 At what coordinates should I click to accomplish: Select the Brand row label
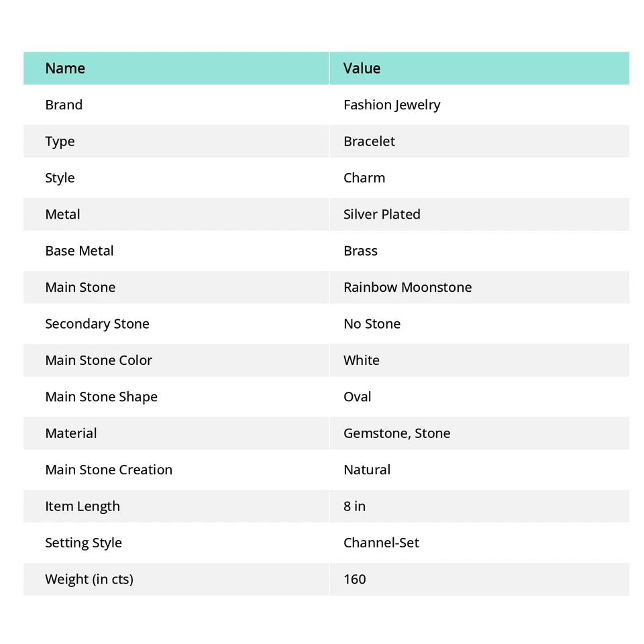pos(64,105)
